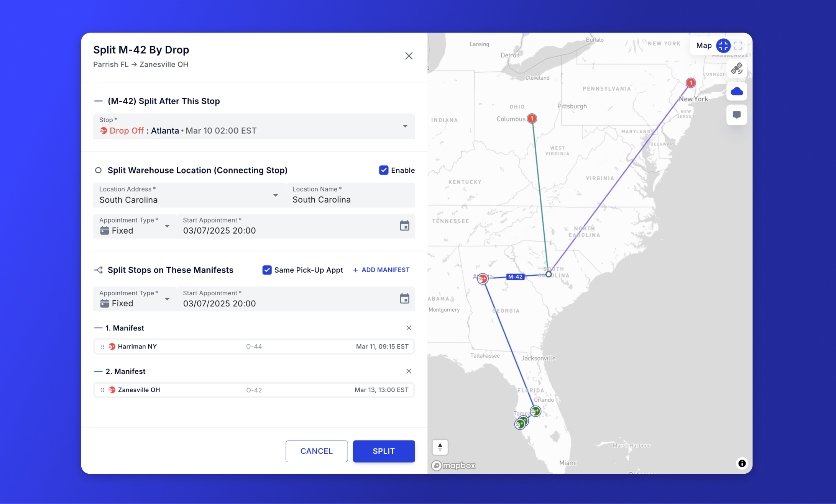Click the Columbus marker on map
836x504 pixels.
[532, 118]
